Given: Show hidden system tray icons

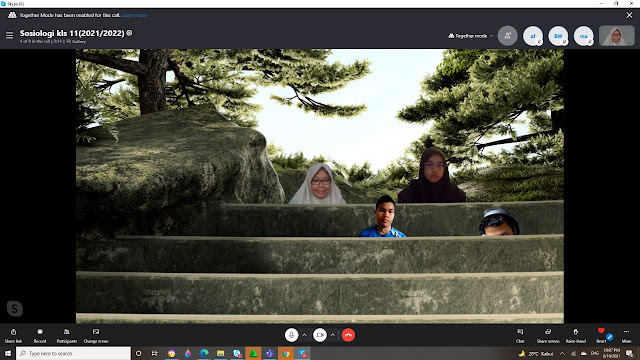Looking at the screenshot, I should tap(562, 353).
